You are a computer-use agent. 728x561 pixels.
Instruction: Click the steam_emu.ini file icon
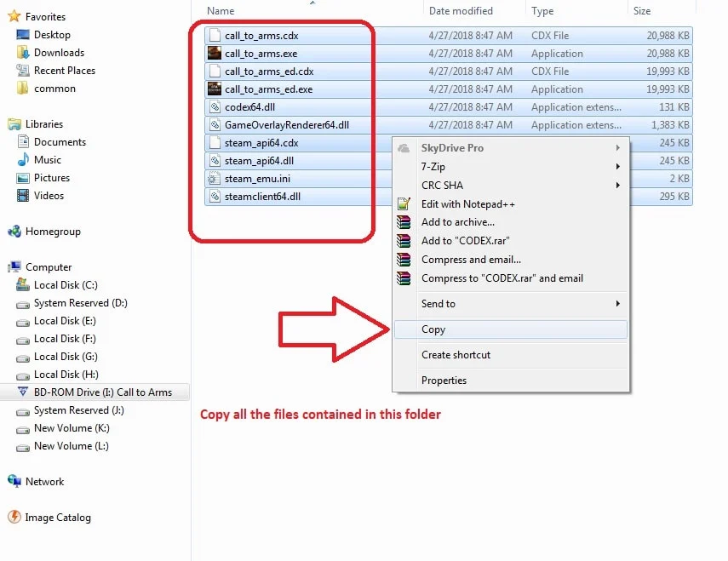215,179
